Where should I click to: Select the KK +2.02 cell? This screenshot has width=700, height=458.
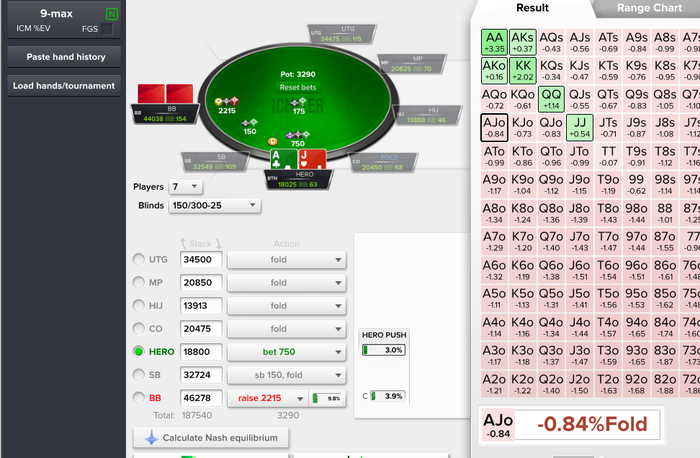coord(522,71)
